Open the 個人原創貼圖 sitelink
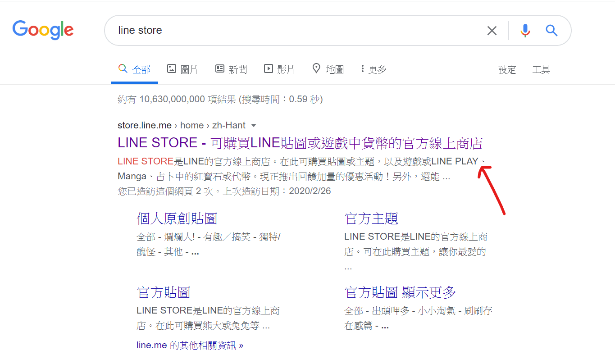Viewport: 615px width, 364px height. coord(178,218)
